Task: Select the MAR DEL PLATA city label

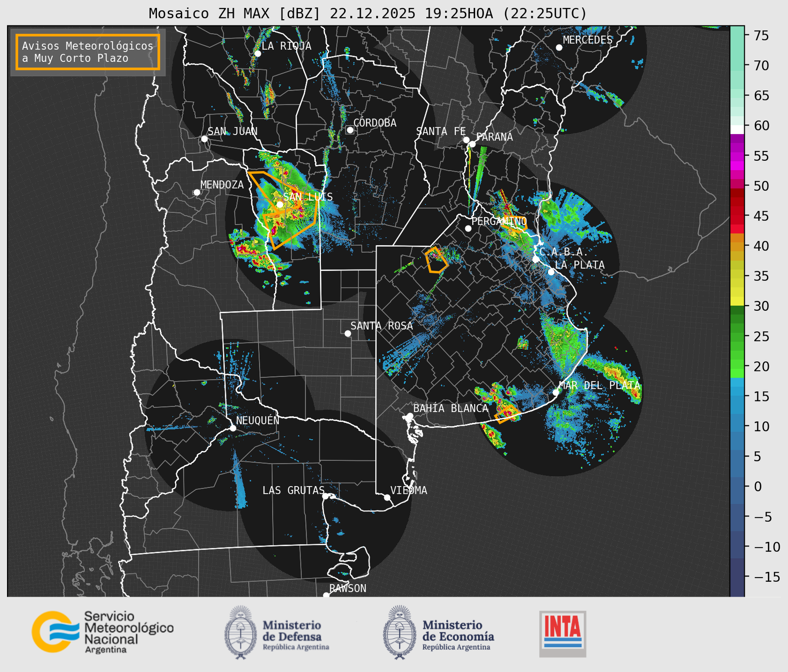Action: pos(599,385)
